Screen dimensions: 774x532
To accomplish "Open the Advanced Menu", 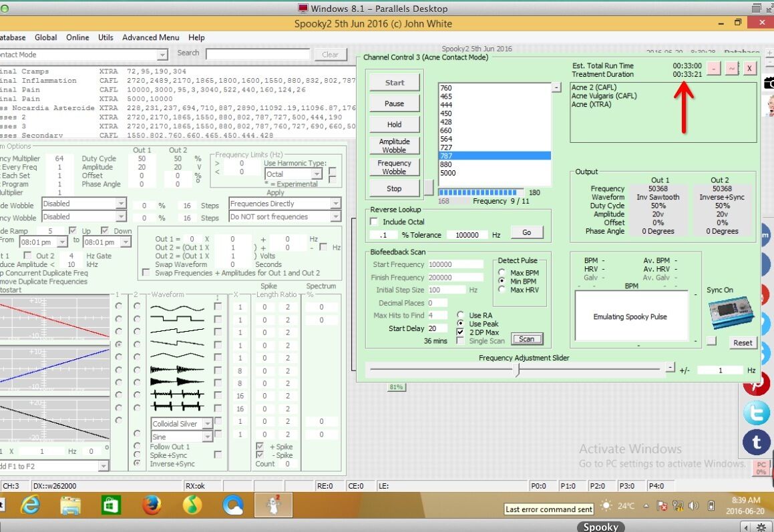I will click(x=150, y=37).
